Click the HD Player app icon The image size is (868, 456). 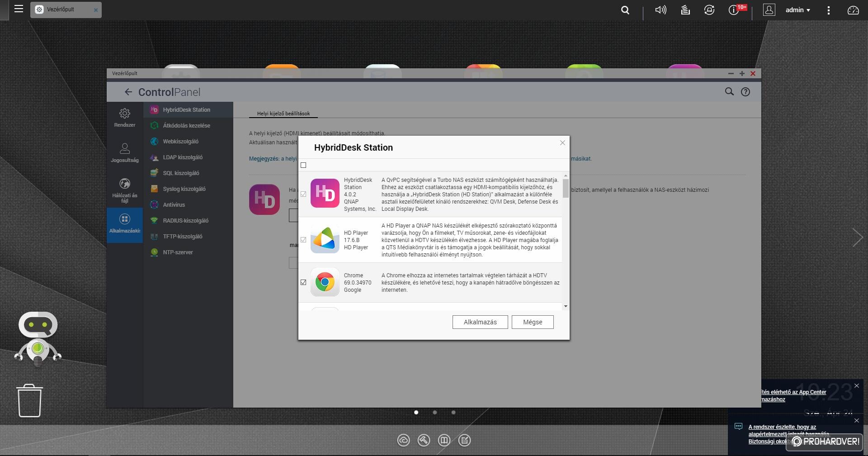pyautogui.click(x=325, y=239)
